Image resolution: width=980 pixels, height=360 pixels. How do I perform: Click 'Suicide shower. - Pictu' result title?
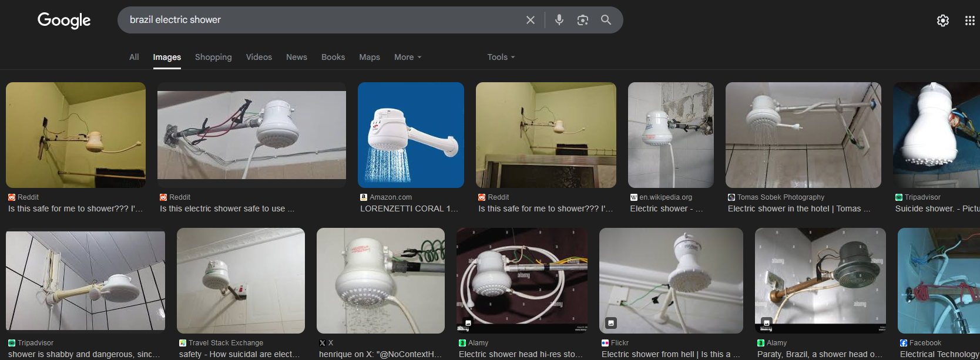(938, 208)
